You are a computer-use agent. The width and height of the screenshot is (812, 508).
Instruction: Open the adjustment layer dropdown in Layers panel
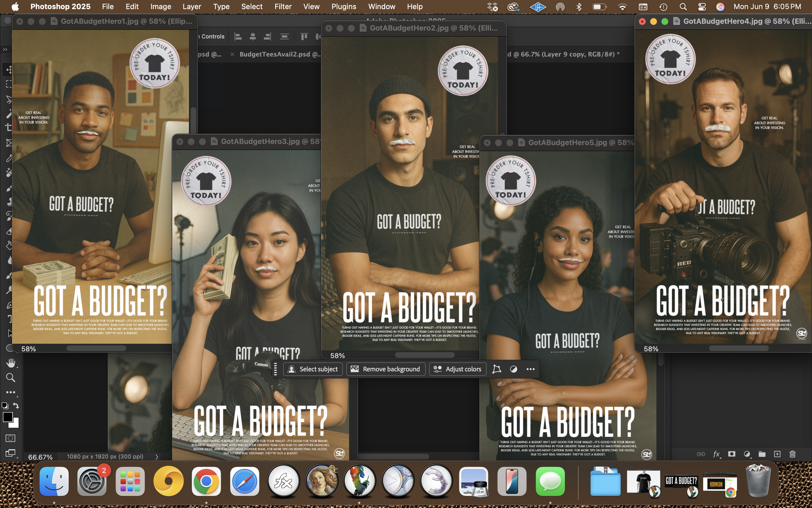pos(747,454)
